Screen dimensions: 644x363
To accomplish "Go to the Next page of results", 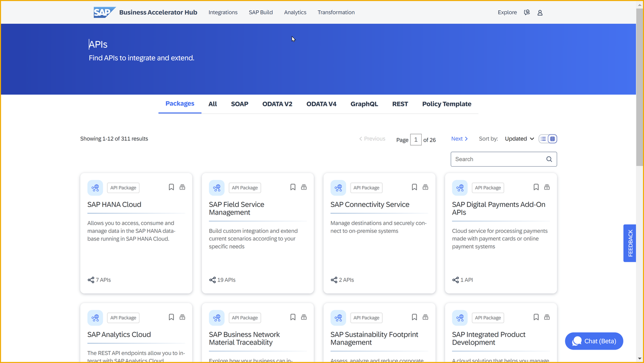I will (x=460, y=139).
